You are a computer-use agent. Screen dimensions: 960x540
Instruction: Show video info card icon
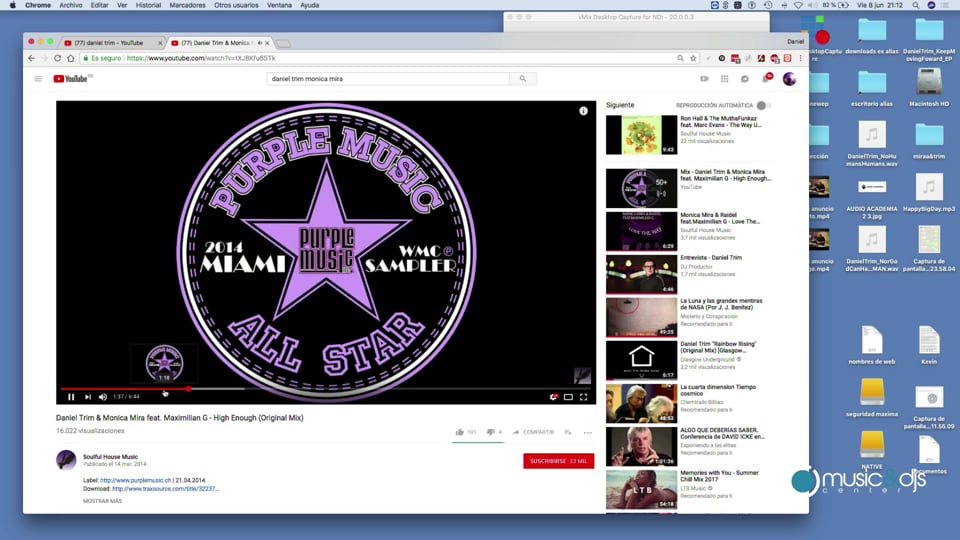[x=583, y=111]
